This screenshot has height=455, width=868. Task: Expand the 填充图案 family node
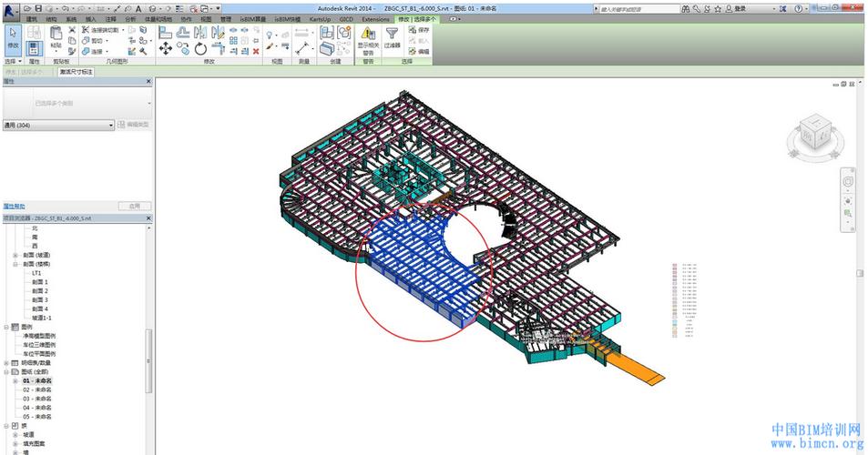(15, 444)
